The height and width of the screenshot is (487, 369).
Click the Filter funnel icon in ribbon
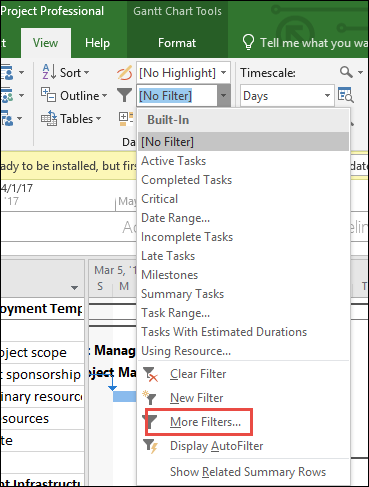pos(124,95)
